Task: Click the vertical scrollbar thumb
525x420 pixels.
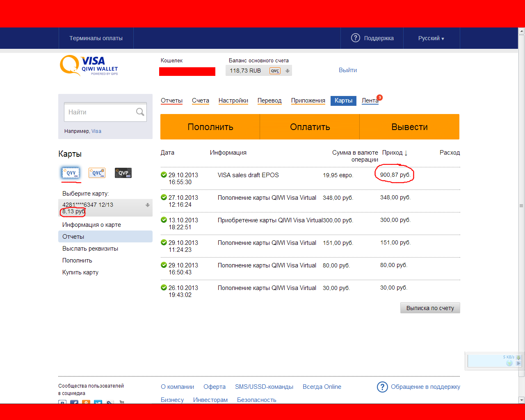Action: [522, 205]
